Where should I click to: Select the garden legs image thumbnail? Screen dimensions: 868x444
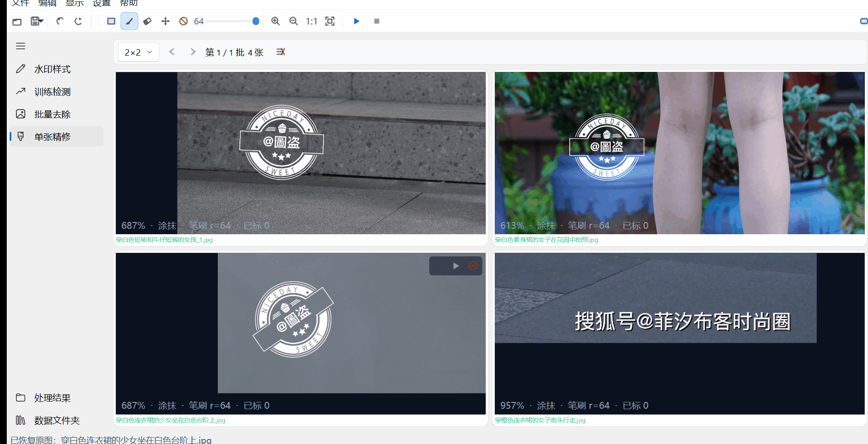(680, 153)
